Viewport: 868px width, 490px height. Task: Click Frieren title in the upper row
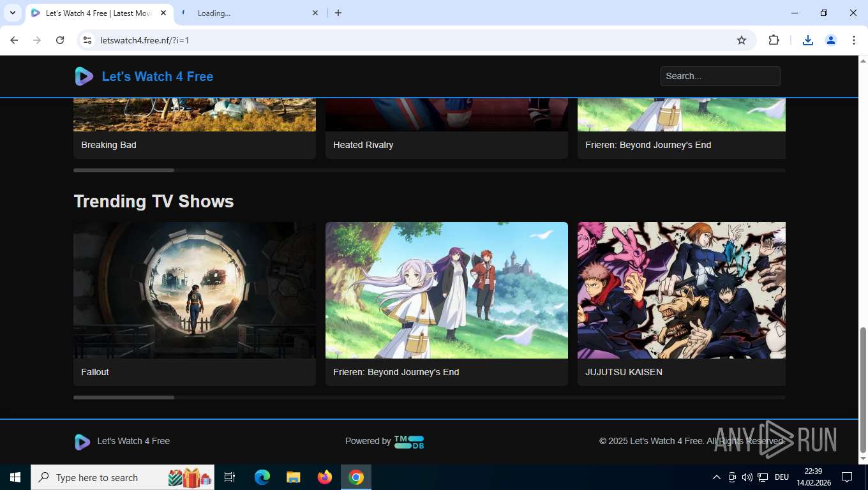tap(648, 145)
